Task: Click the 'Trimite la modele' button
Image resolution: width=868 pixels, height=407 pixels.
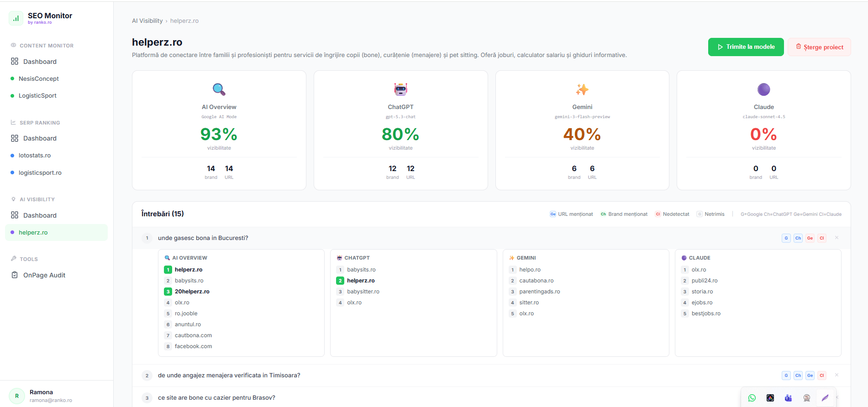Action: click(x=746, y=47)
